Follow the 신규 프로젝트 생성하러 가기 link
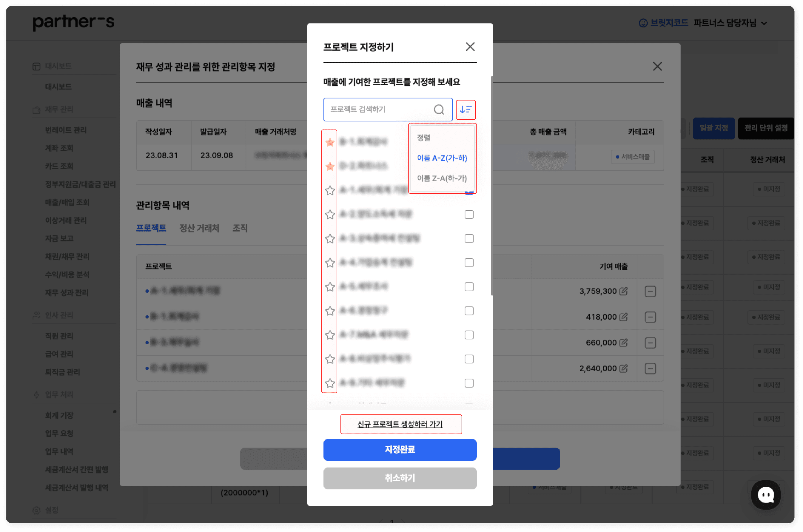 (x=400, y=424)
